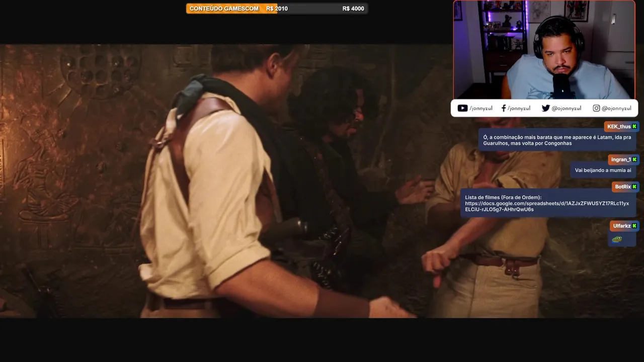Screen dimensions: 644x362
Task: Click the R$ 4000 goal amount
Action: [x=353, y=9]
